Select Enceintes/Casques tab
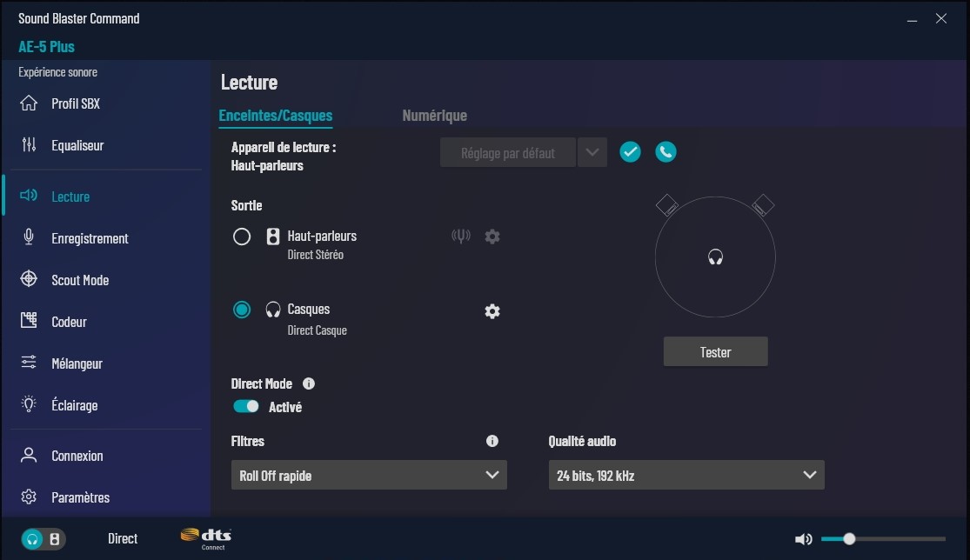Screen dimensions: 970x560 (x=275, y=115)
